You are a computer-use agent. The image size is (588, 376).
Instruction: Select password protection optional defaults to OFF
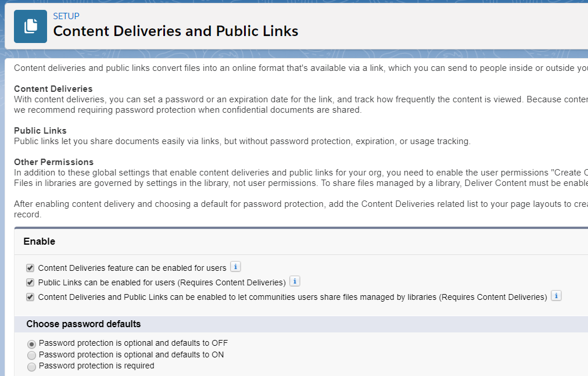[x=32, y=343]
